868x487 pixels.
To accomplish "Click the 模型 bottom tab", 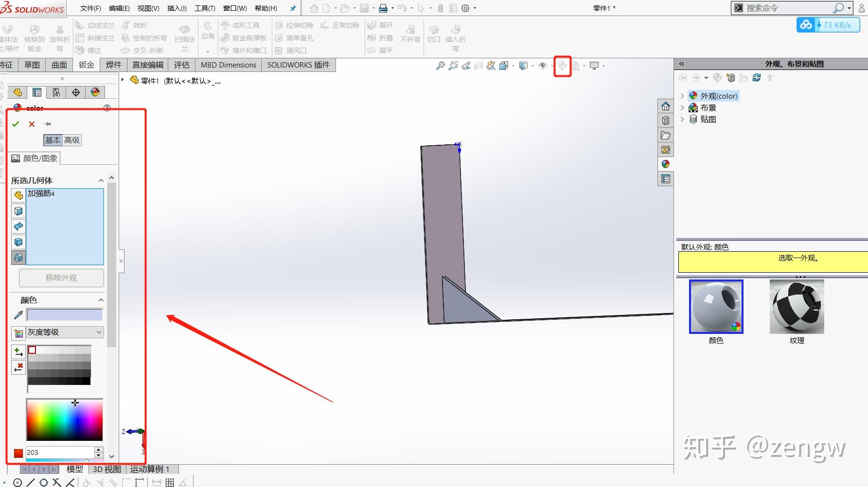I will [x=75, y=469].
